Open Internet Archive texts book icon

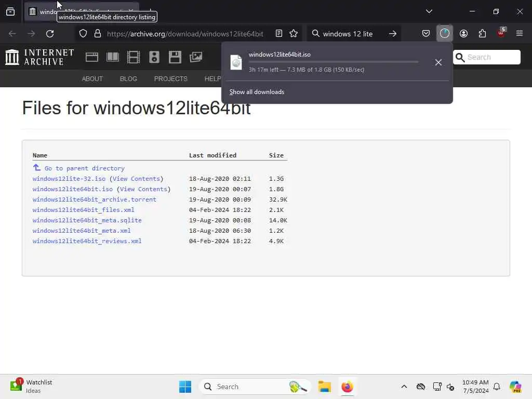pos(113,57)
